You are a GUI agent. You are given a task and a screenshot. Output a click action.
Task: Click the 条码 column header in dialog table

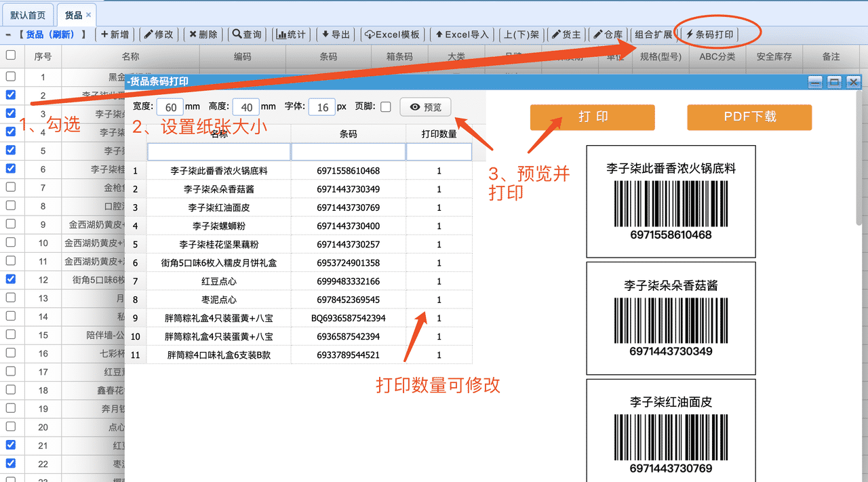point(349,134)
